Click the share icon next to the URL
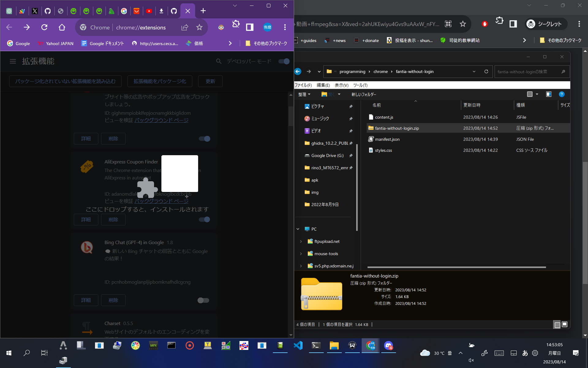 pyautogui.click(x=184, y=27)
